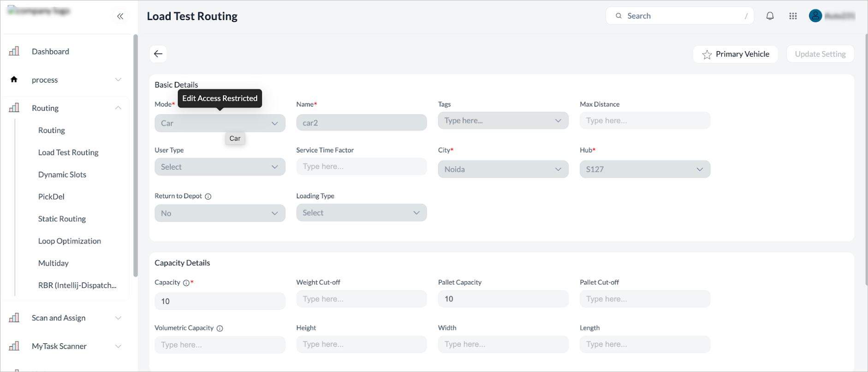The width and height of the screenshot is (868, 372).
Task: Open the User Type Select dropdown
Action: coord(220,167)
